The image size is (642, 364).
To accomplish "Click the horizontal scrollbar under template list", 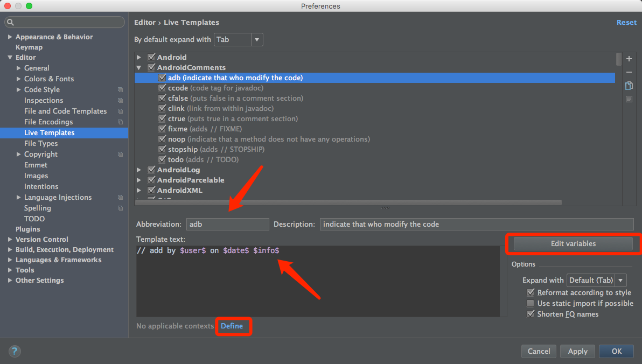I will tap(348, 202).
